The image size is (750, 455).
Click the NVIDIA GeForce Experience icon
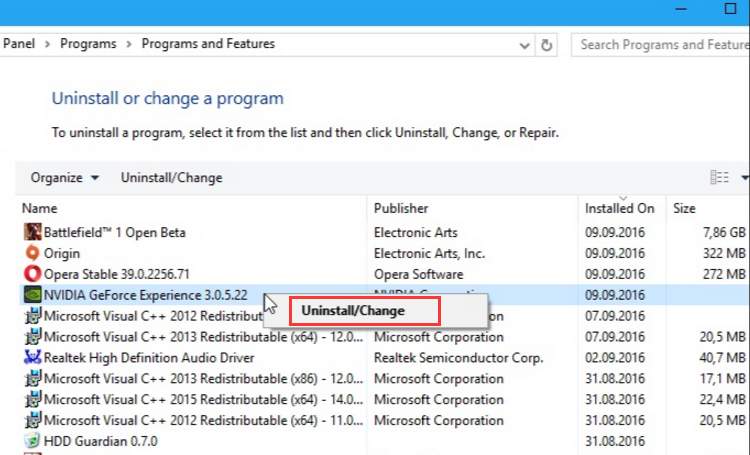point(33,295)
